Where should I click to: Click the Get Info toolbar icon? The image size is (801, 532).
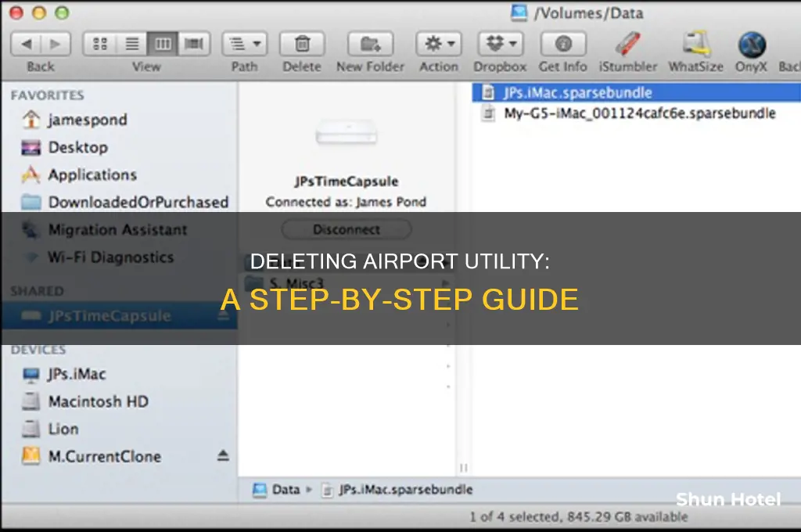point(563,44)
